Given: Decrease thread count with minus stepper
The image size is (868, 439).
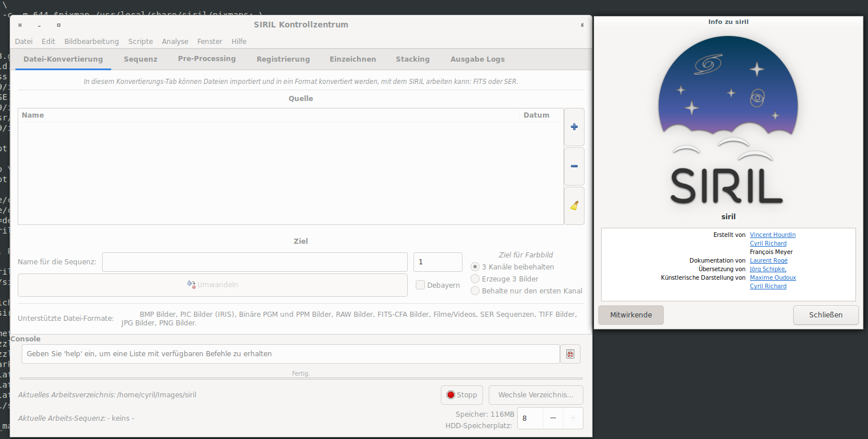Looking at the screenshot, I should tap(553, 418).
